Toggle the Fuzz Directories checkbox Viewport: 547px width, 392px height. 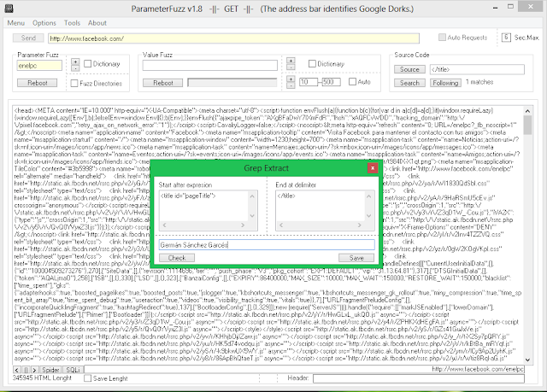tap(74, 84)
